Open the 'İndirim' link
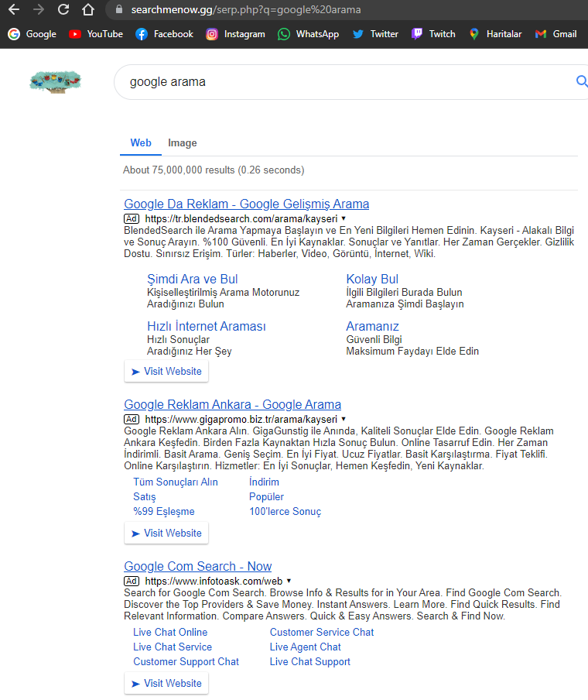This screenshot has height=700, width=588. pyautogui.click(x=264, y=482)
